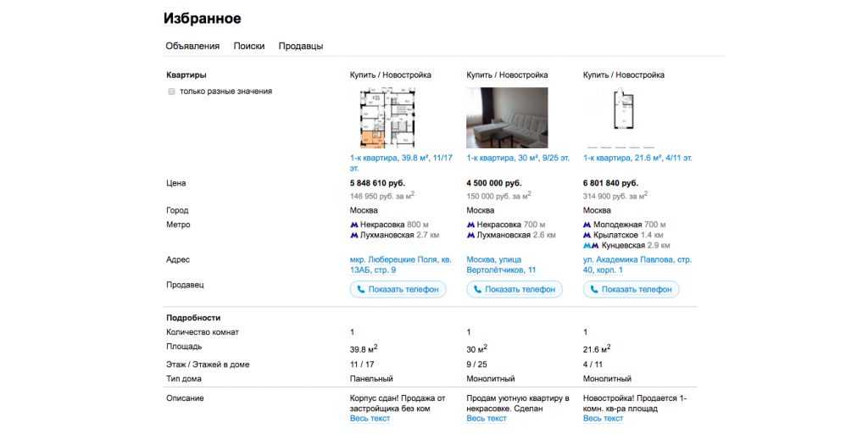Open the sofa photo thumbnail of second apartment

tap(507, 118)
